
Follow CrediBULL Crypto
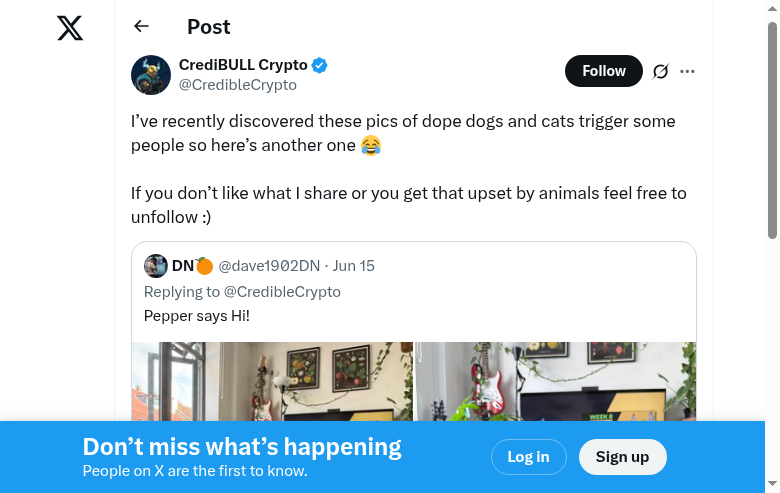click(603, 71)
